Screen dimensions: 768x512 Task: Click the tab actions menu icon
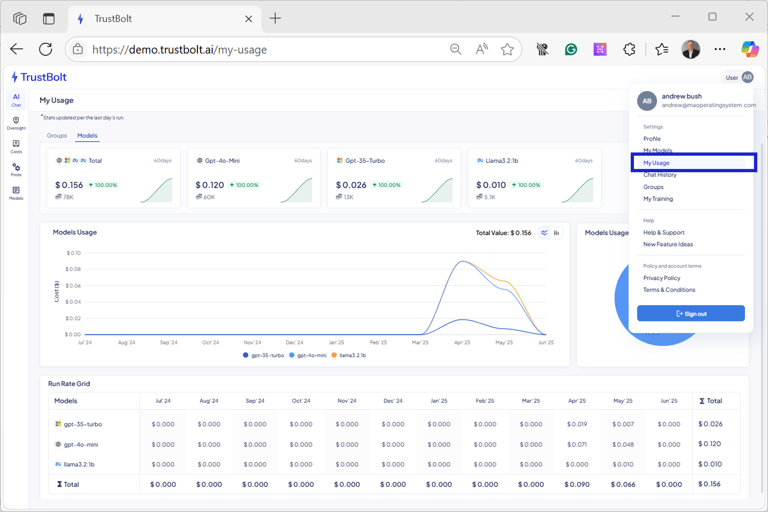pos(48,19)
